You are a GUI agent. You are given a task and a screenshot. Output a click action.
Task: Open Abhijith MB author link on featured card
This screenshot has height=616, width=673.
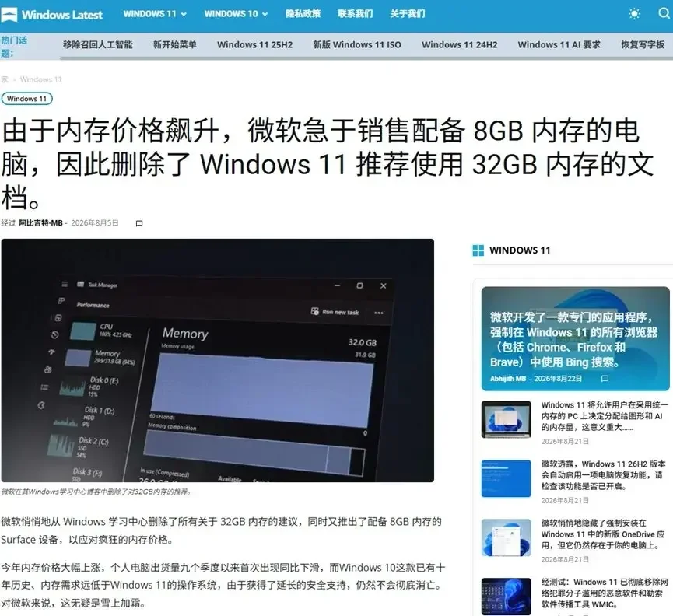click(x=508, y=379)
